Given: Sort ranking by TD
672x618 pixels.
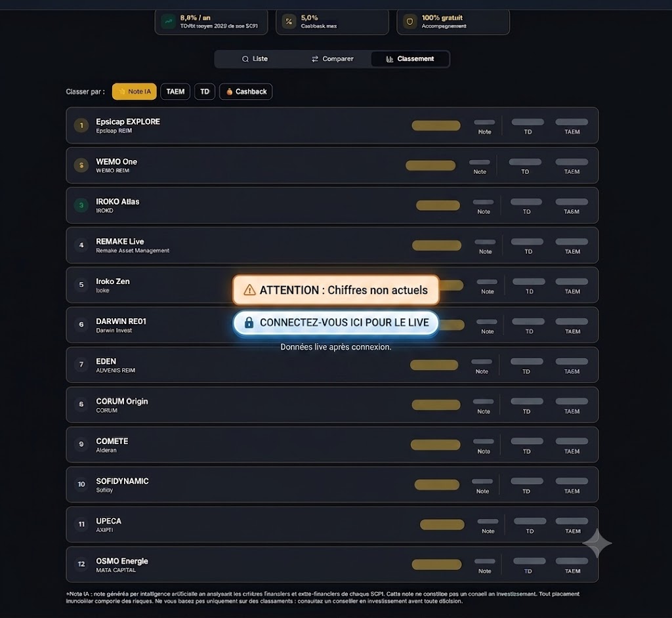Looking at the screenshot, I should click(205, 92).
